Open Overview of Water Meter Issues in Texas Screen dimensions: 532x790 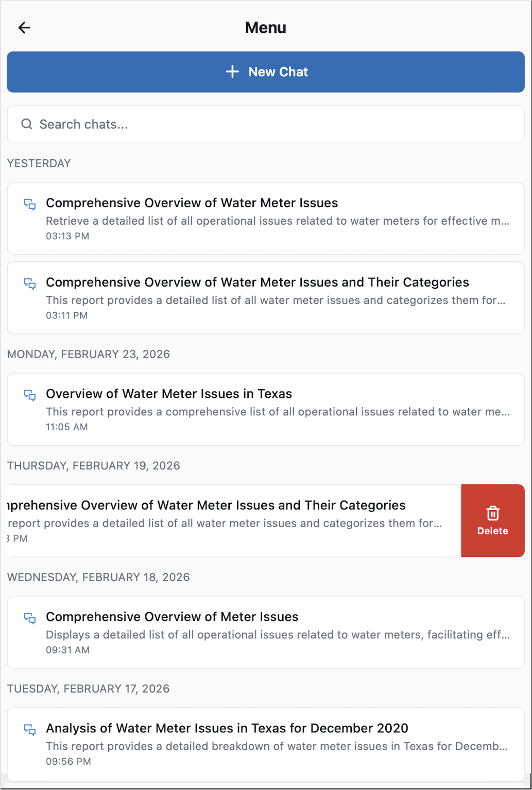click(x=169, y=394)
